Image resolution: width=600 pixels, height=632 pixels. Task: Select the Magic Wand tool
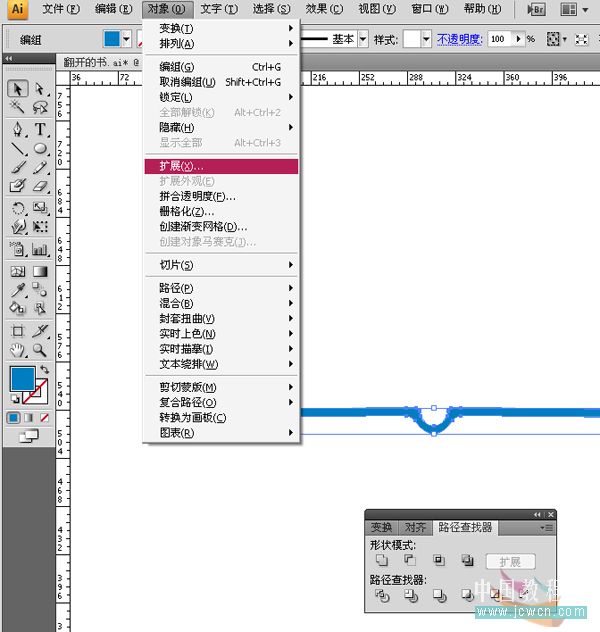(x=17, y=107)
